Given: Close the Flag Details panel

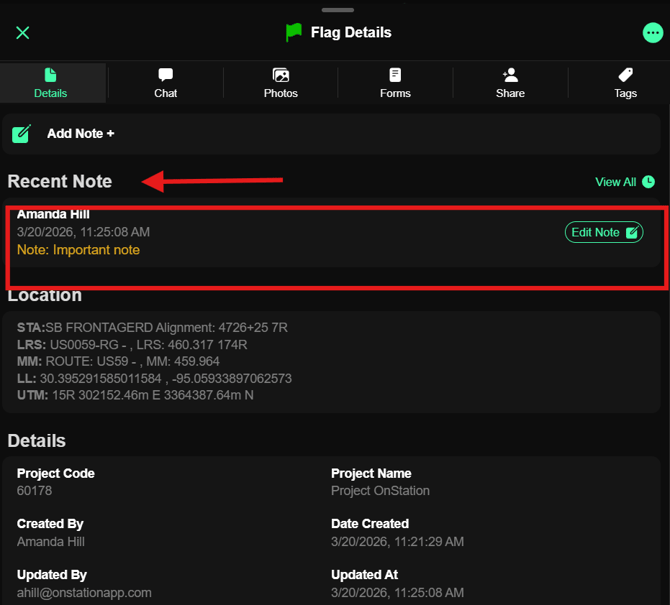Looking at the screenshot, I should click(23, 33).
